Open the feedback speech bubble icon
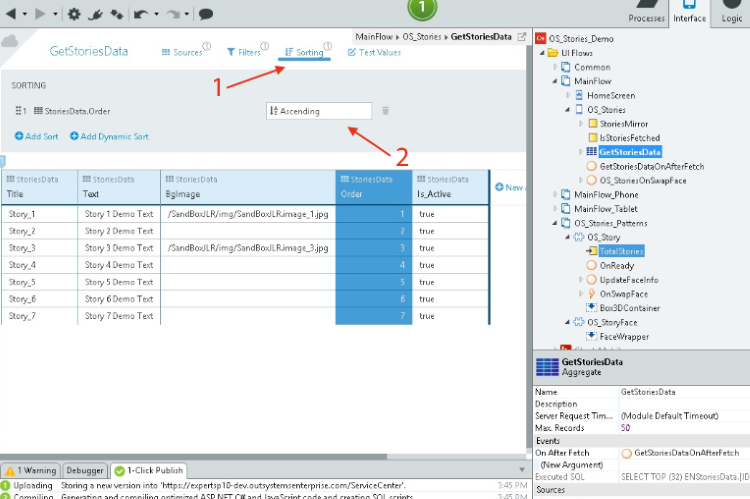Viewport: 750px width, 499px height. [206, 15]
